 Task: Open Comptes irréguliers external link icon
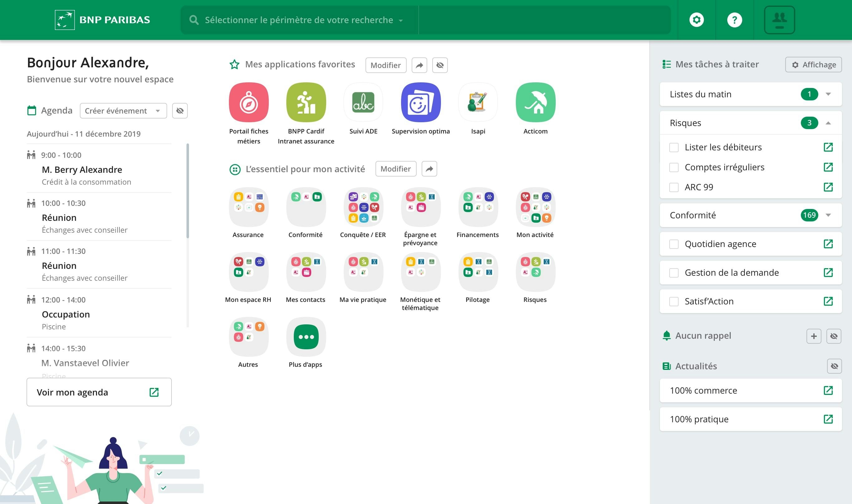click(828, 167)
